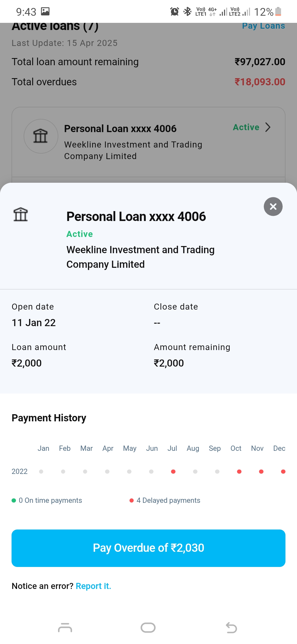Tap the Android home button
The width and height of the screenshot is (297, 644).
tap(148, 628)
